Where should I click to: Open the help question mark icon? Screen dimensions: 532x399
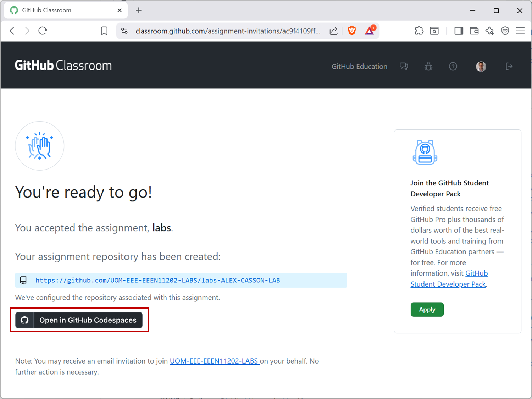[x=453, y=66]
